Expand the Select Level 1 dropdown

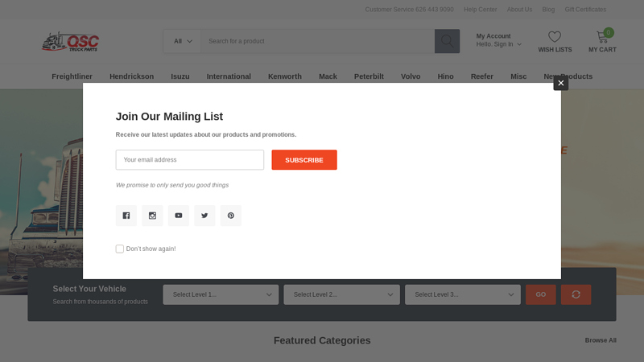221,294
